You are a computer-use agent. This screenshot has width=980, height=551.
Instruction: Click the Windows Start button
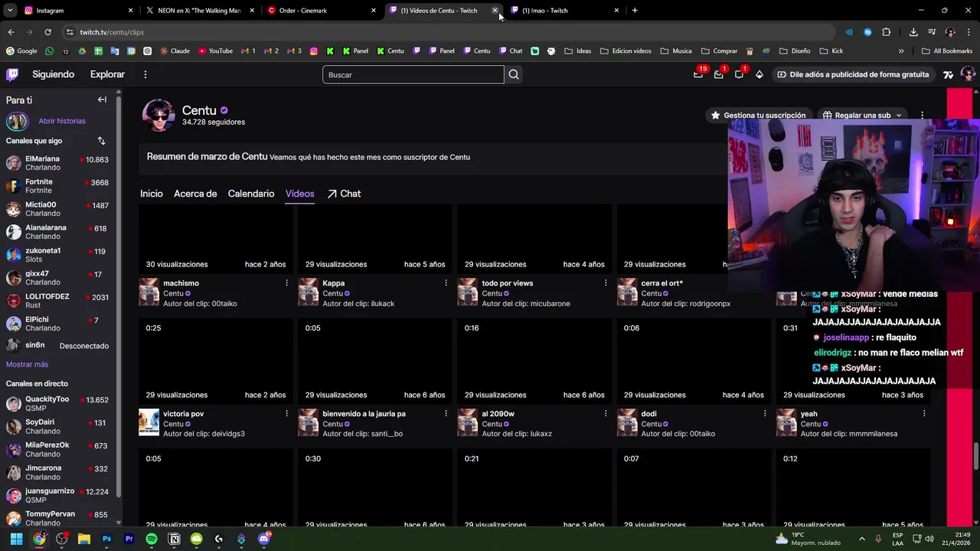click(16, 539)
